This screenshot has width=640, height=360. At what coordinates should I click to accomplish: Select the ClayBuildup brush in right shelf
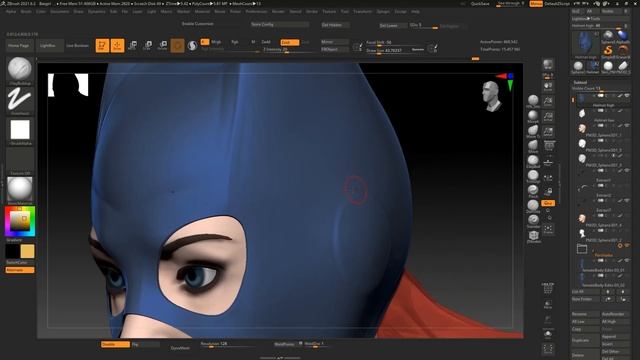pyautogui.click(x=533, y=160)
